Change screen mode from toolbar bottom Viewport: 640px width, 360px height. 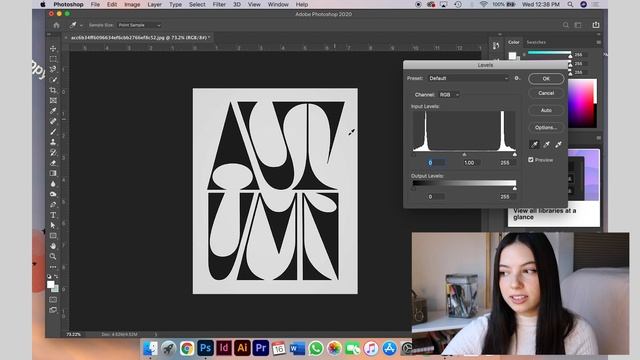point(53,310)
